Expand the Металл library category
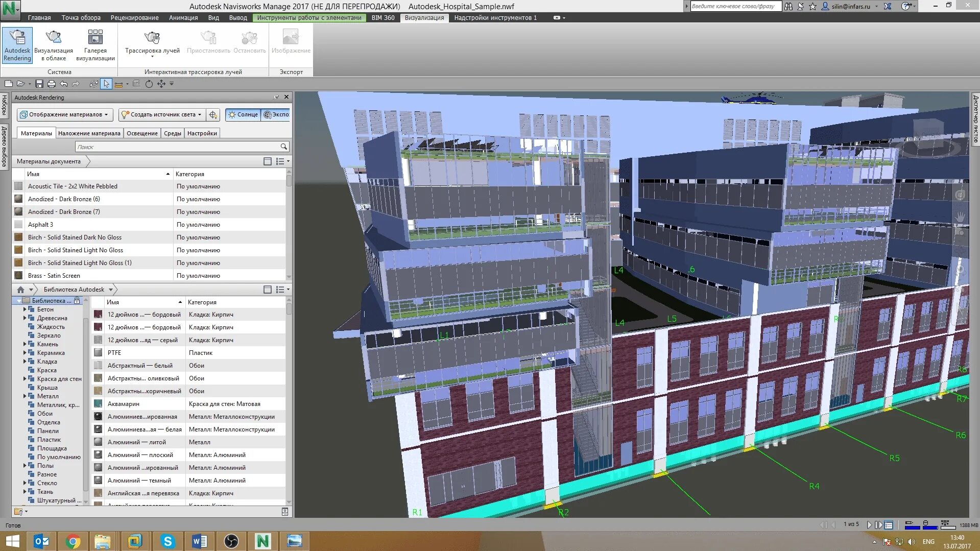 25,396
